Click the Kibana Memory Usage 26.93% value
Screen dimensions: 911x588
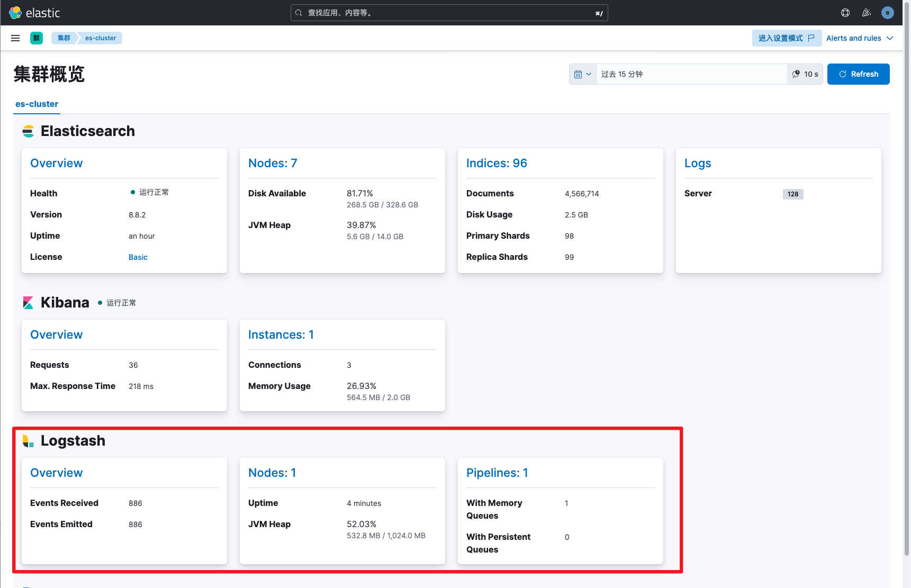pyautogui.click(x=362, y=386)
